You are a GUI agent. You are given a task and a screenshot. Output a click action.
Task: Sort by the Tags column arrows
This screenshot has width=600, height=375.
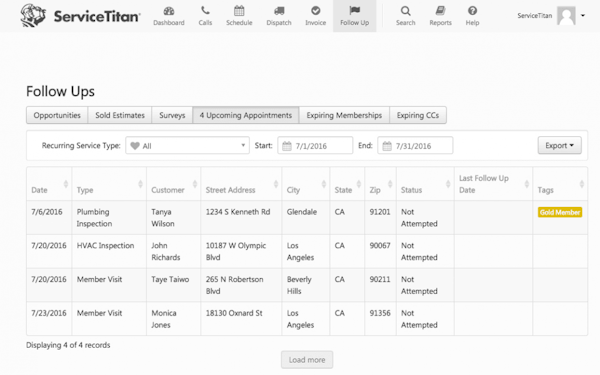(582, 184)
